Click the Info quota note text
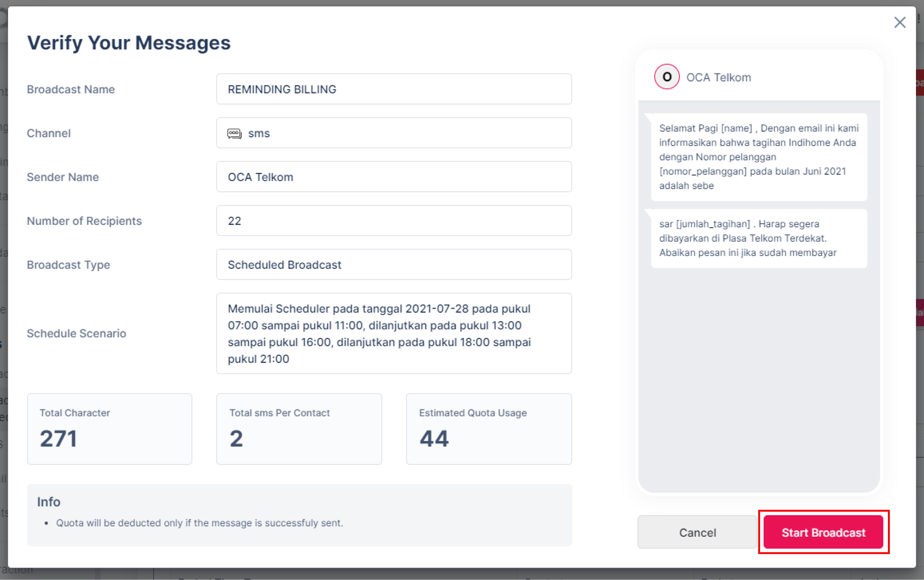Screen dimensions: 924x580 (x=199, y=523)
